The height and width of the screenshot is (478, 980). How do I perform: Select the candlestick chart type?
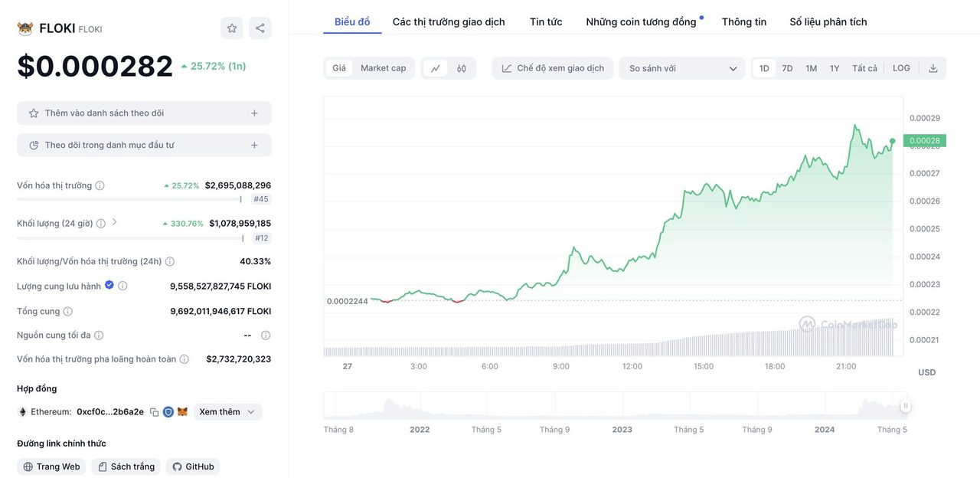(x=462, y=68)
